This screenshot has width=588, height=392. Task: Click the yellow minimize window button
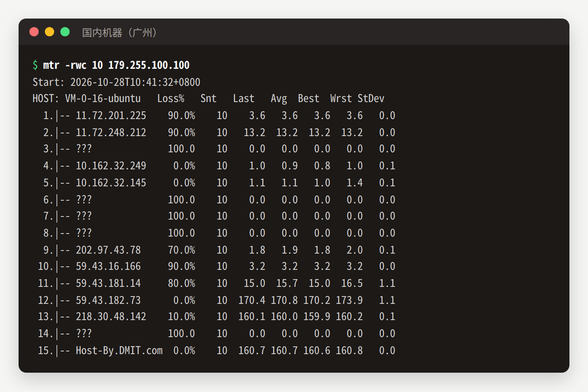tap(50, 32)
